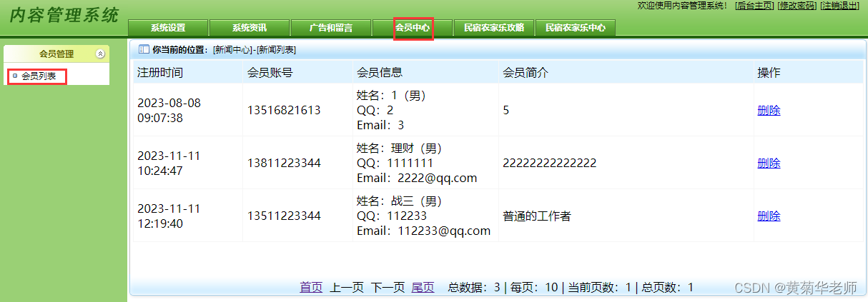This screenshot has width=868, height=302.
Task: Click registration time 2023-11-11 12:19:40
Action: point(169,216)
